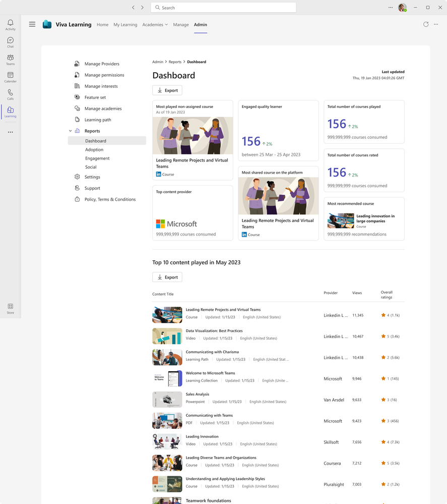Click the Manage academies icon

77,108
